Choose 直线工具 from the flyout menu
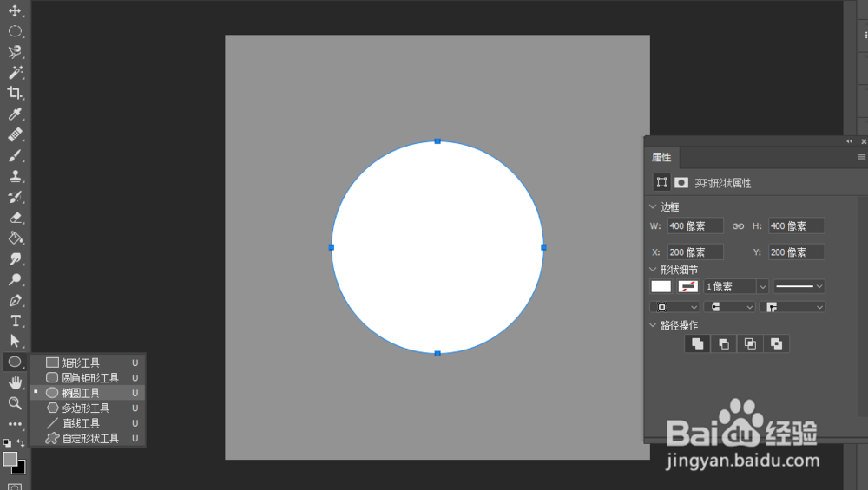 point(88,423)
